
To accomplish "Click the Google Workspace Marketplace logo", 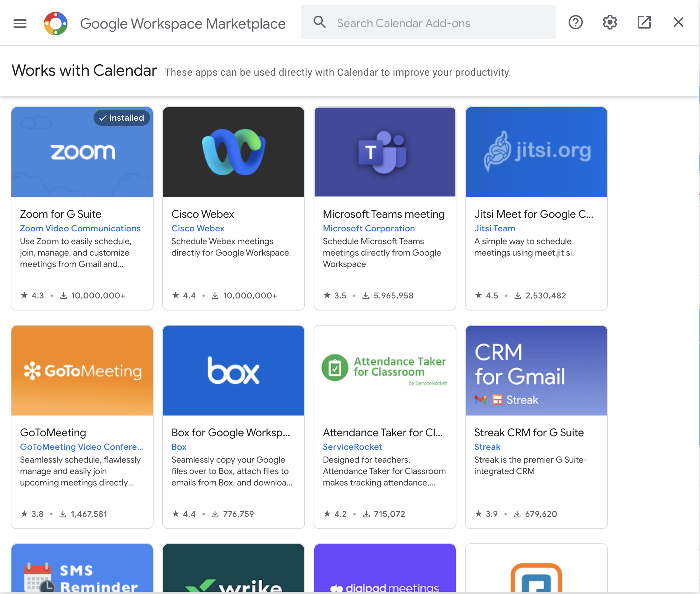I will pos(56,24).
